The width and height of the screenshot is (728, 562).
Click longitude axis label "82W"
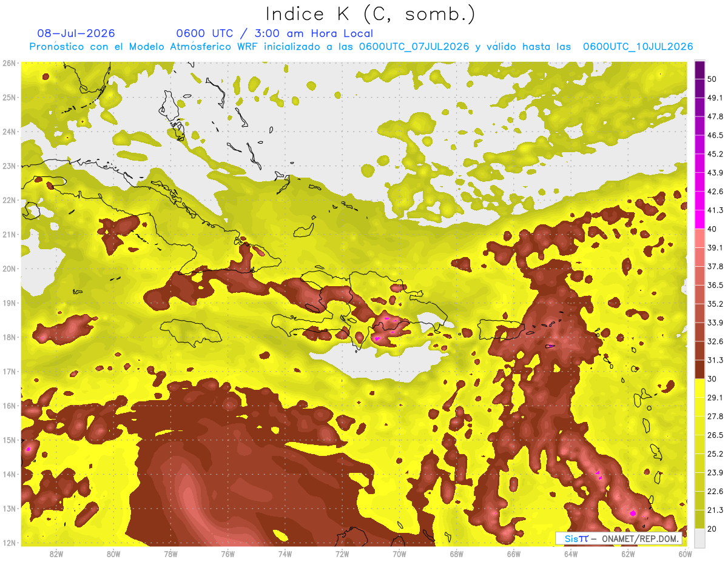point(56,553)
